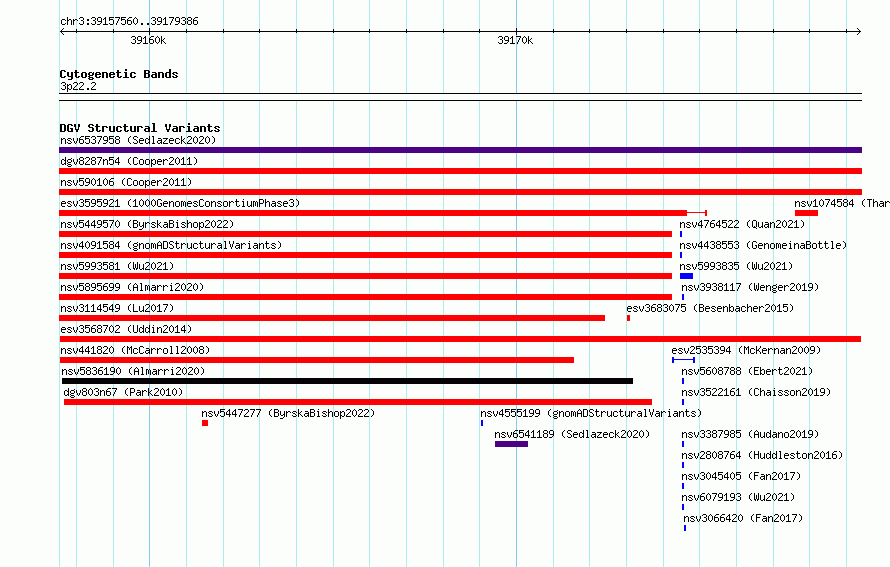Open nsv4091584 (gnomADStructuralVariants) label
The width and height of the screenshot is (890, 567).
pyautogui.click(x=171, y=245)
